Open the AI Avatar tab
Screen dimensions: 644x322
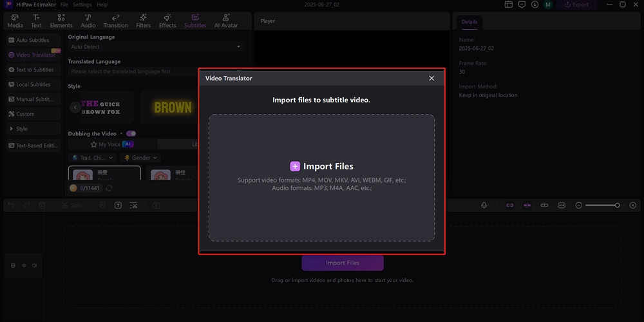click(x=226, y=21)
